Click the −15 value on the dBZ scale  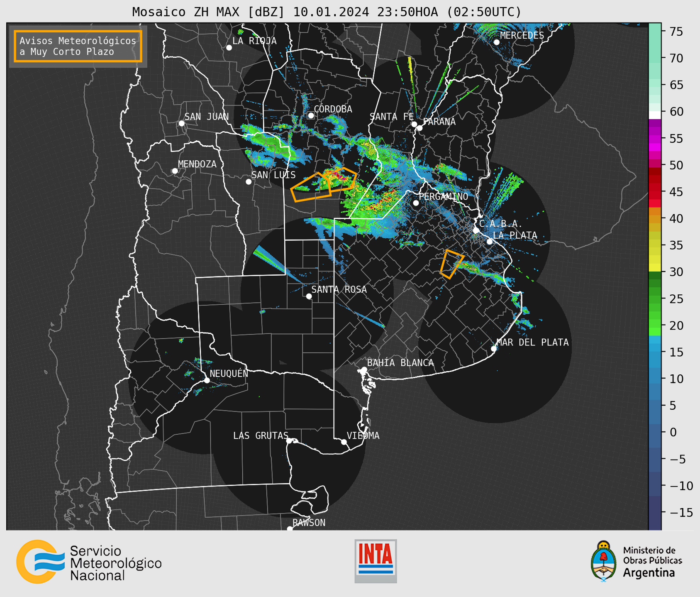click(x=680, y=512)
